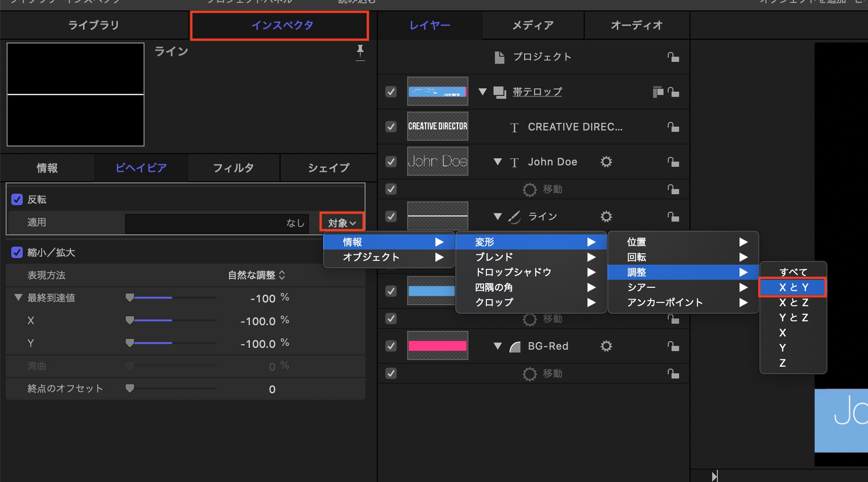Select the BG-Red layer thumbnail
The height and width of the screenshot is (482, 868).
pos(438,346)
